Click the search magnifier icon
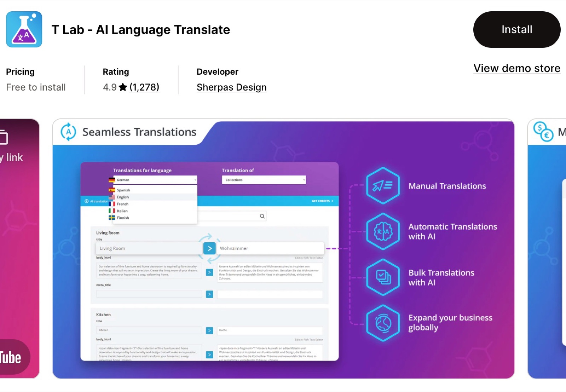Screen dimensions: 566x392 point(262,216)
